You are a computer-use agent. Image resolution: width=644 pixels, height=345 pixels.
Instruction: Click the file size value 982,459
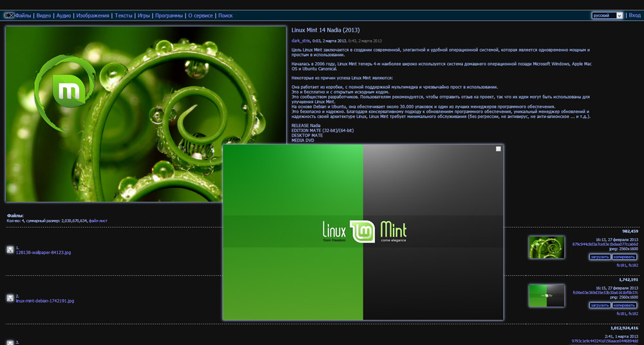coord(630,231)
